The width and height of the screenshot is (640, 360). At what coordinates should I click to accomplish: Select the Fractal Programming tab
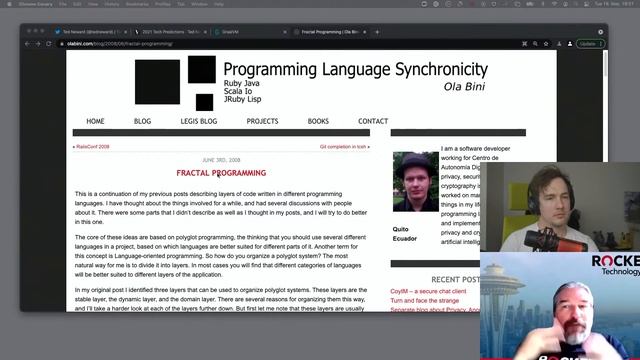click(x=330, y=32)
